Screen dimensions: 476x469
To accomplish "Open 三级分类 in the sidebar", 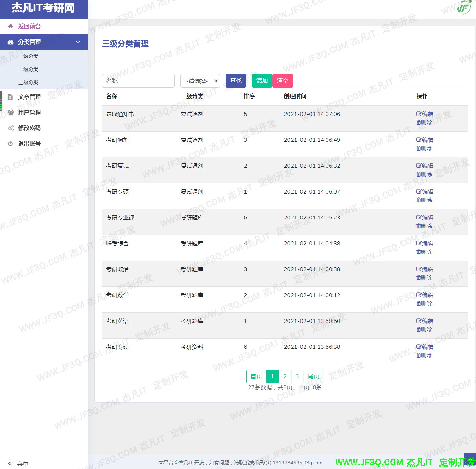I will pos(28,83).
